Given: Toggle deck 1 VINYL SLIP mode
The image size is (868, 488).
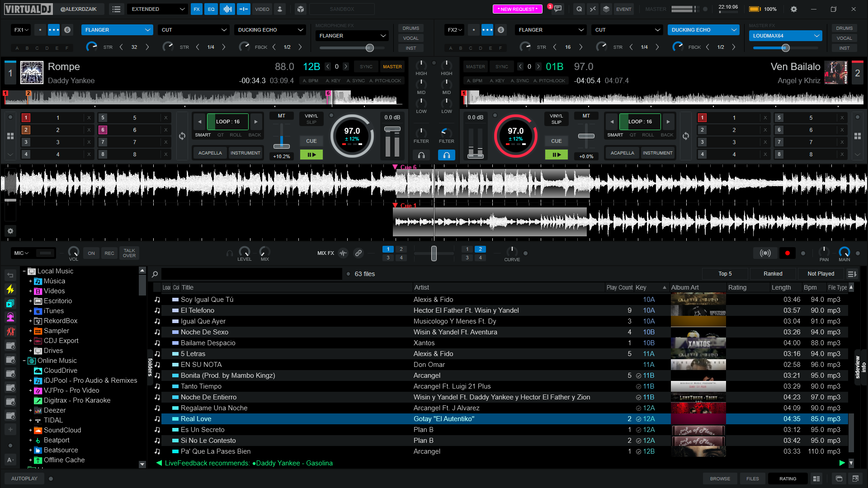Looking at the screenshot, I should [x=311, y=119].
